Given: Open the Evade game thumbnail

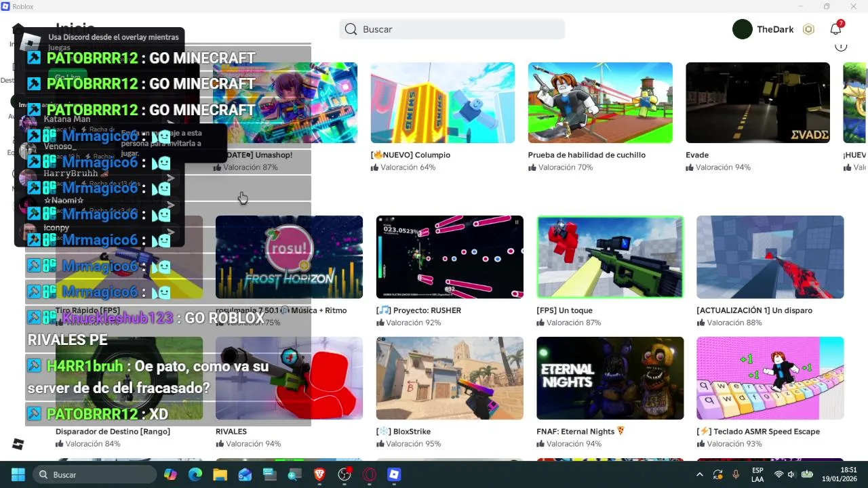Looking at the screenshot, I should [757, 103].
